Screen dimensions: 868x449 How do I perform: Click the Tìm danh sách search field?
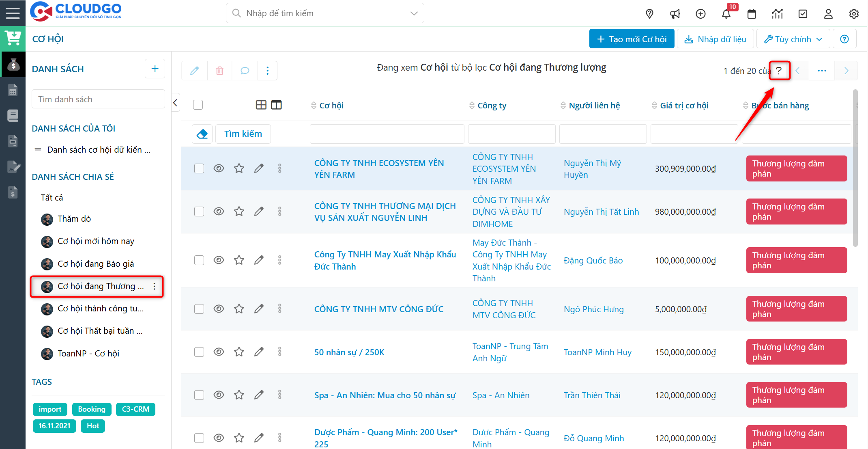(98, 99)
